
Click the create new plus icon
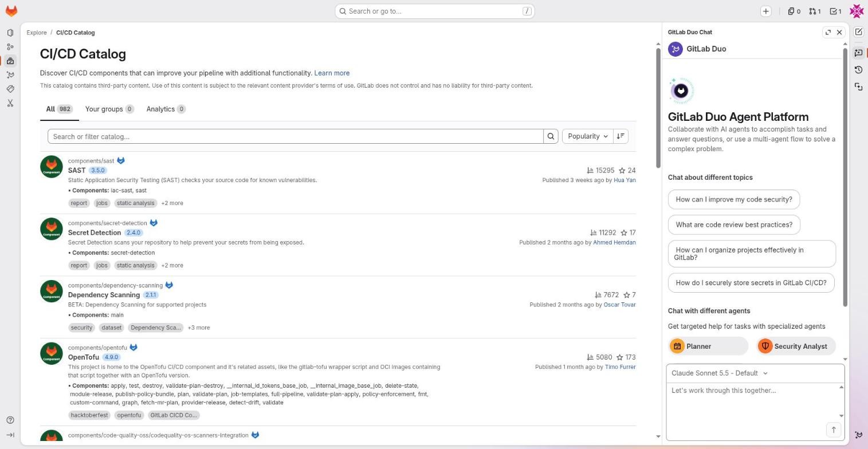click(765, 11)
